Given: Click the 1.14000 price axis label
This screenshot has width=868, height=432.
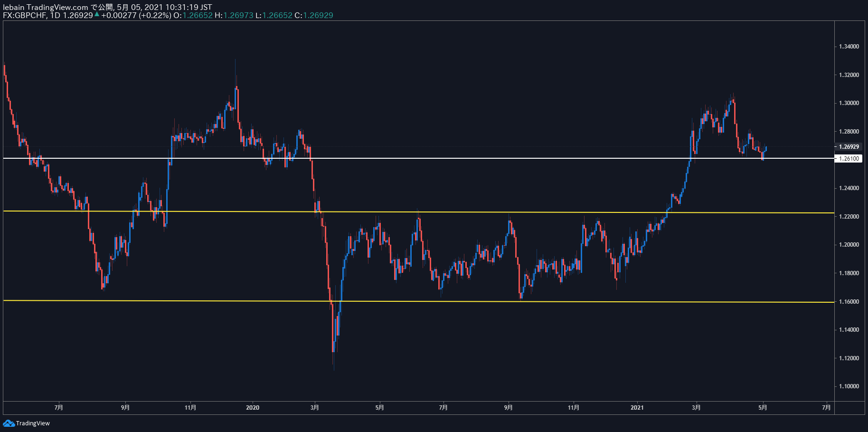Looking at the screenshot, I should [849, 330].
